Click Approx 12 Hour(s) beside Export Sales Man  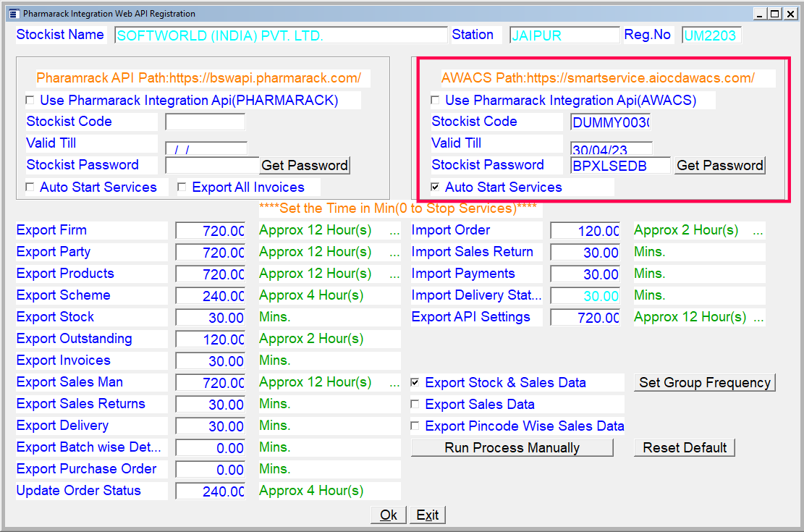pos(316,382)
